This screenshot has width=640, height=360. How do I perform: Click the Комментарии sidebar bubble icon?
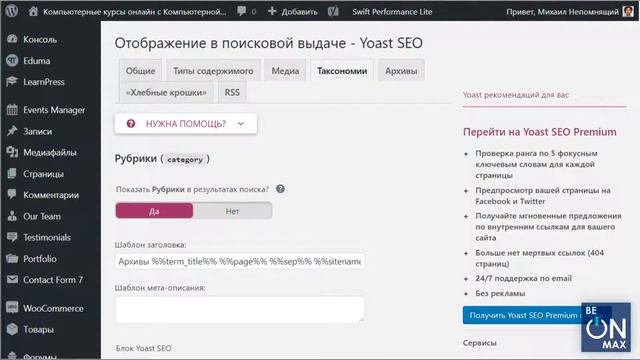[12, 195]
